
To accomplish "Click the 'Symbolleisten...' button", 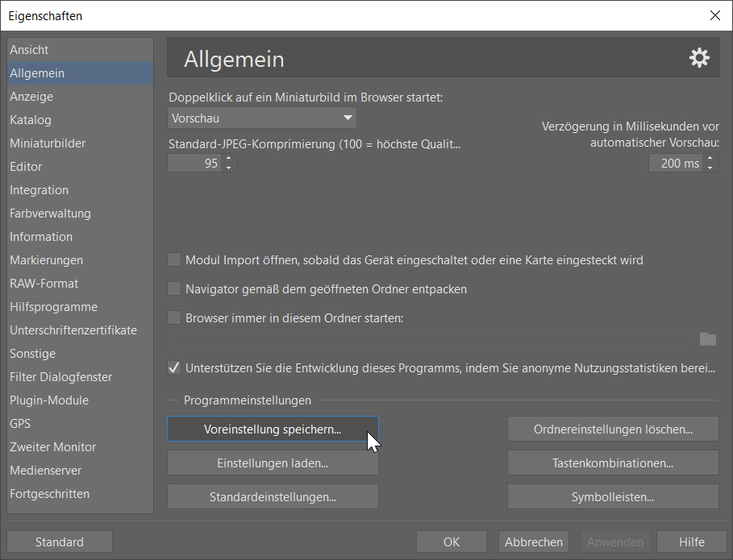I will point(612,496).
